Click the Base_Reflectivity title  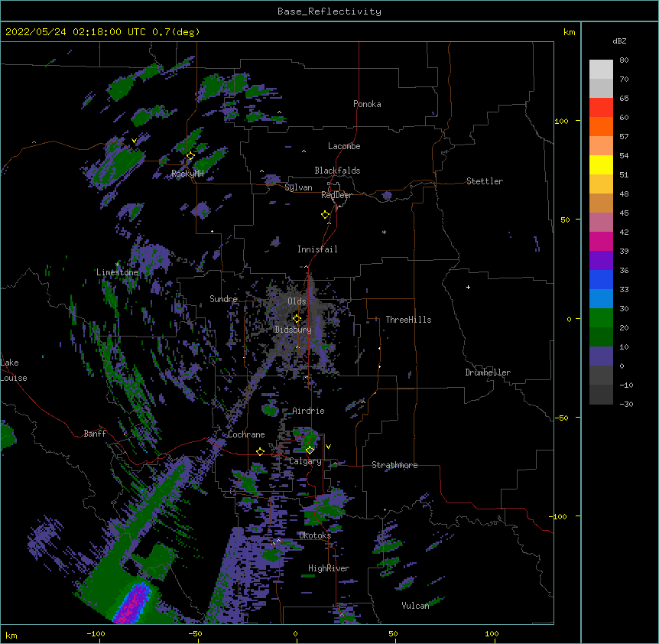(x=329, y=11)
